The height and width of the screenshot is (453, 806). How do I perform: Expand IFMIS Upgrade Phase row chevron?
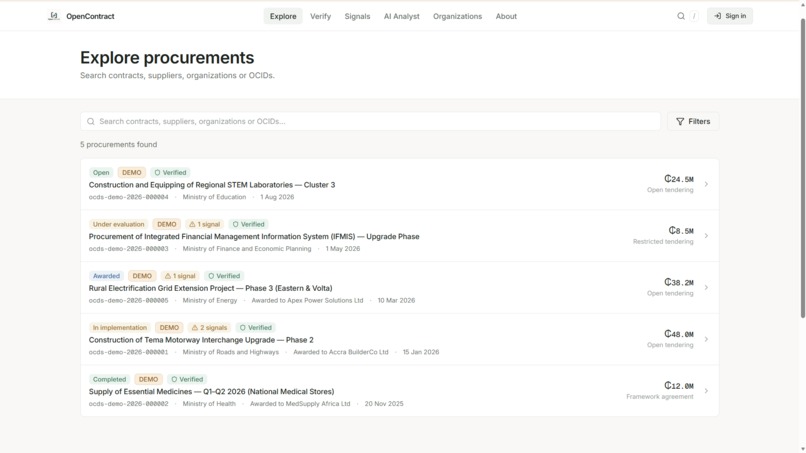pos(706,236)
